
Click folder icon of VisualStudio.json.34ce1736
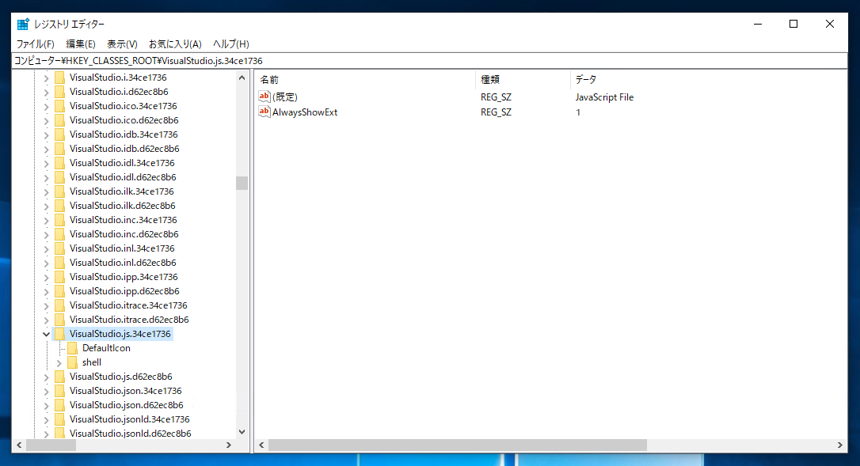point(60,391)
